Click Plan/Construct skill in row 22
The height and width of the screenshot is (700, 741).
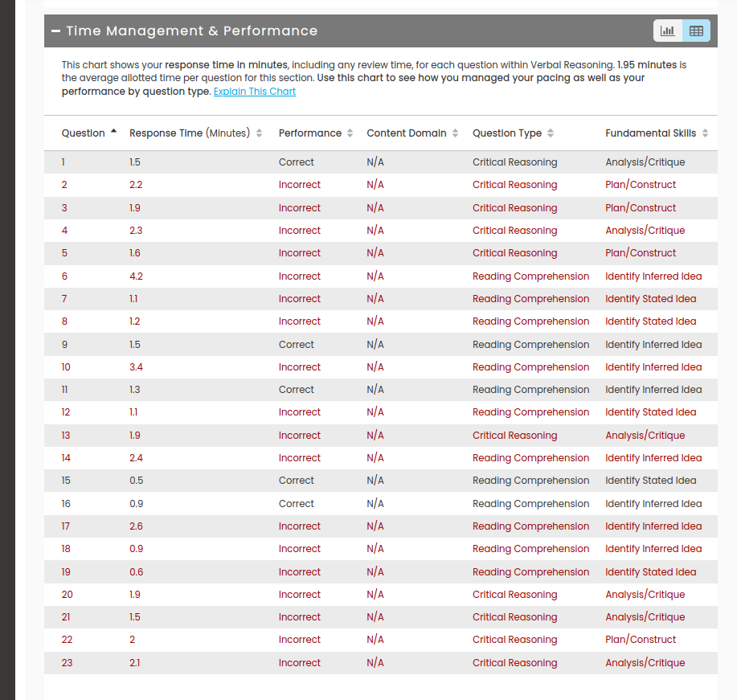click(641, 640)
